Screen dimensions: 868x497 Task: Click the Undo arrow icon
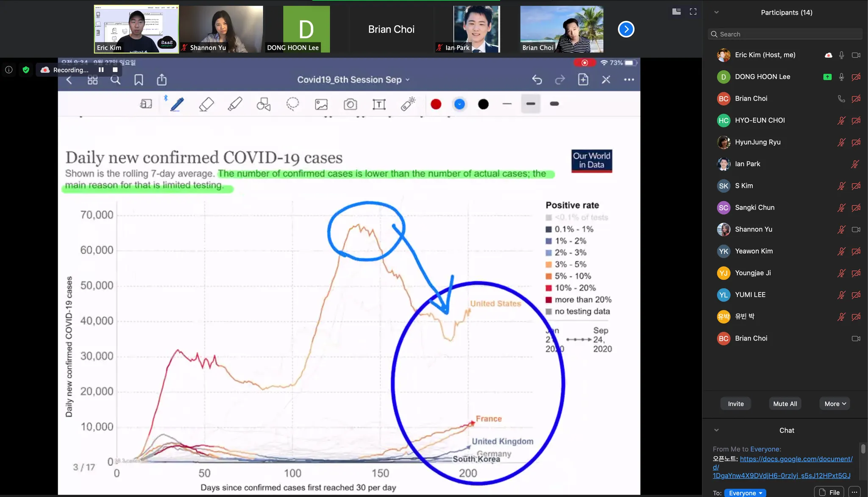coord(537,80)
